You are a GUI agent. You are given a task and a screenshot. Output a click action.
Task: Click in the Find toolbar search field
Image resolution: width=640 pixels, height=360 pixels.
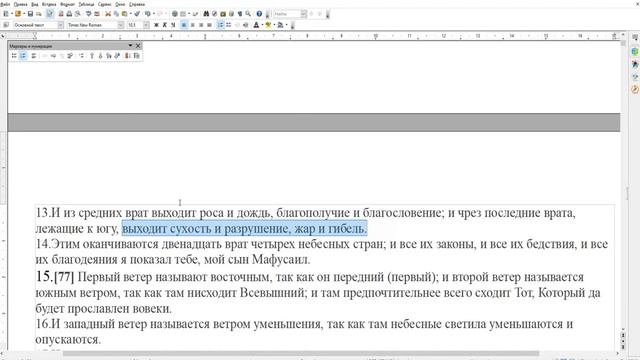[x=287, y=14]
